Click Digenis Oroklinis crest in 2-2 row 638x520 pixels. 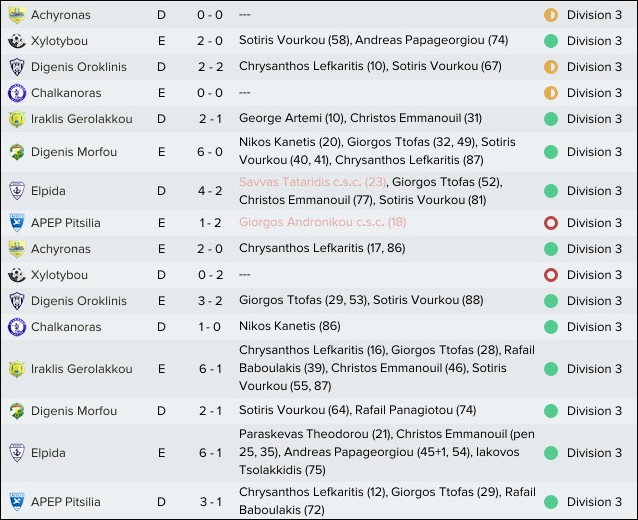pos(17,67)
